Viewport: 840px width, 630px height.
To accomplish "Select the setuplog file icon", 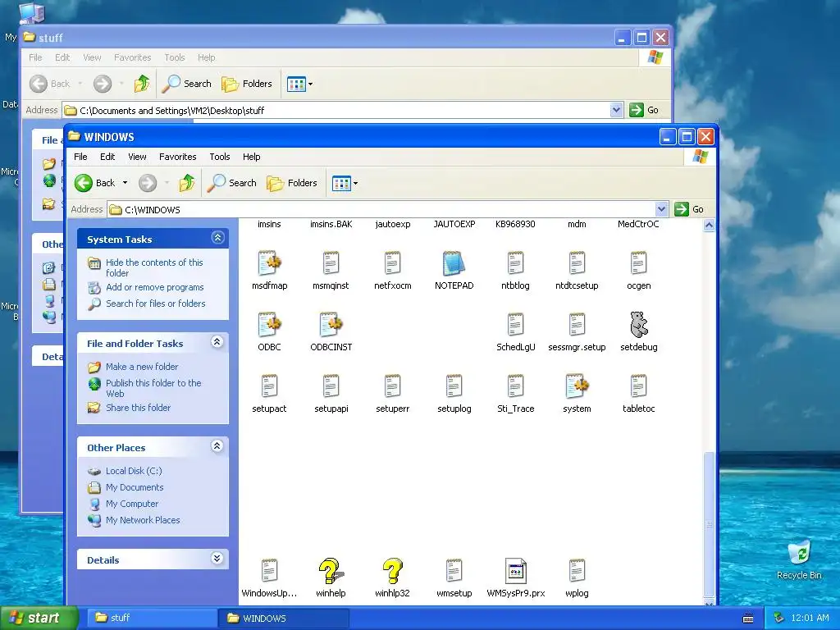I will pos(454,386).
